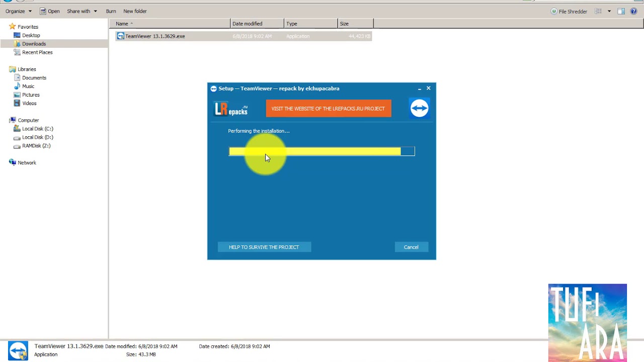The height and width of the screenshot is (362, 644).
Task: Close the TeamViewer setup dialog
Action: coord(429,88)
